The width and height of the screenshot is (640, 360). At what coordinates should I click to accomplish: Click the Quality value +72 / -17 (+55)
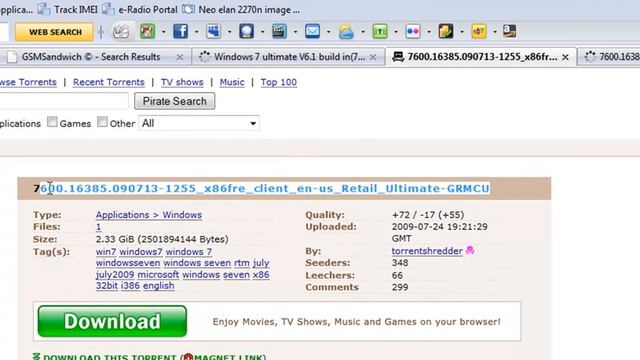[x=428, y=215]
